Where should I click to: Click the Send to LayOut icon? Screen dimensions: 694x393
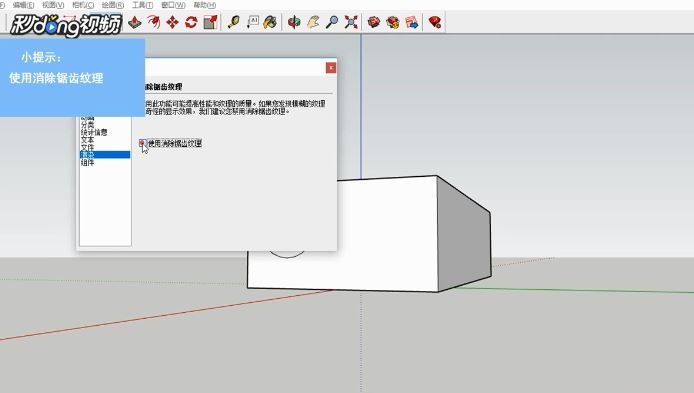click(x=412, y=22)
